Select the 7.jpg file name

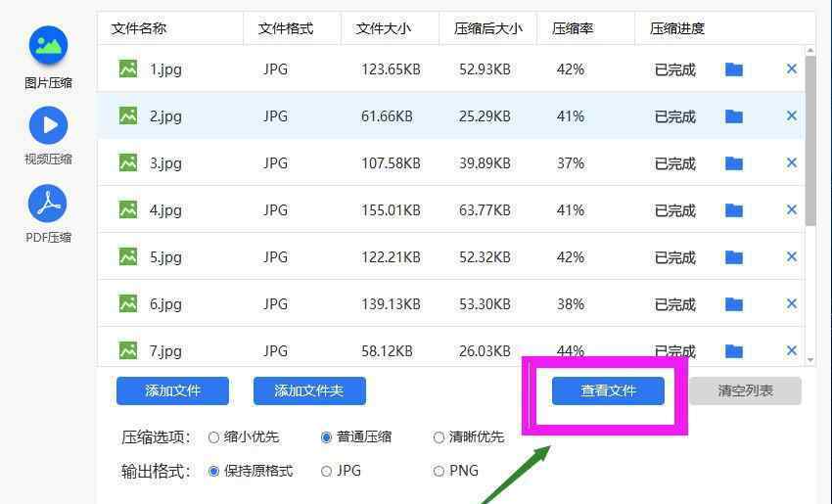[x=165, y=351]
